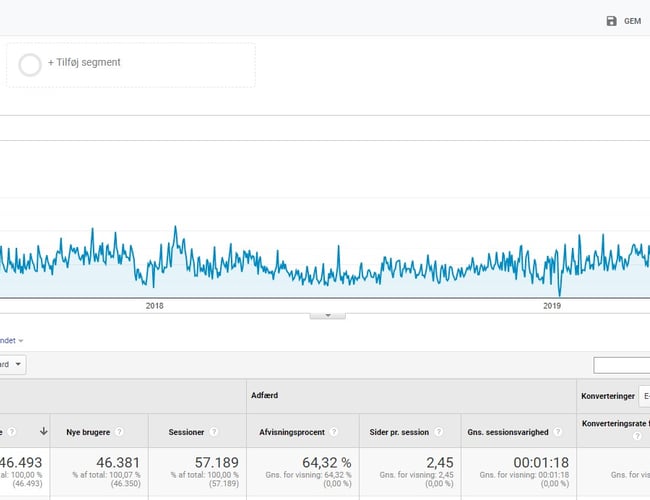
Task: Click the save (GEM) disk icon
Action: (x=611, y=21)
